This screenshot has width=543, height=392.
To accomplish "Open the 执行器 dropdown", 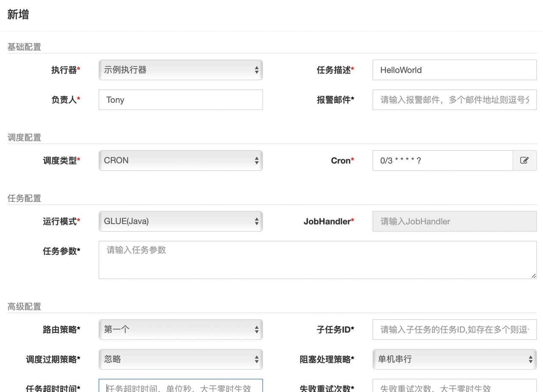I will click(180, 70).
